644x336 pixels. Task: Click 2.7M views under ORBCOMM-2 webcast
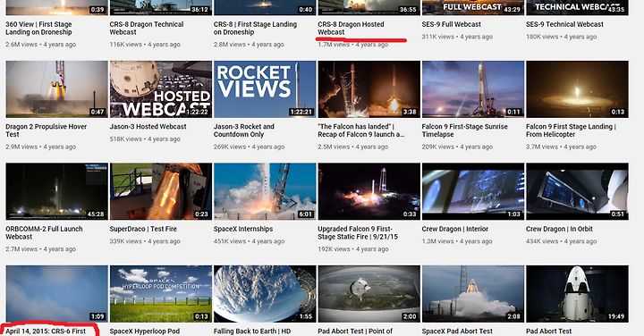21,249
